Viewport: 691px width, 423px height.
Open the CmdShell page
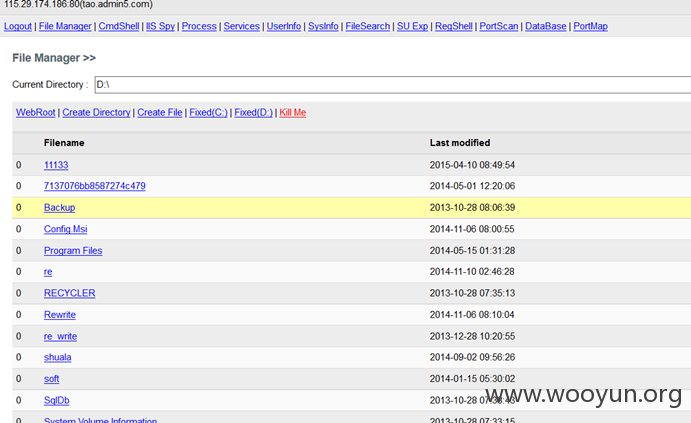click(119, 26)
